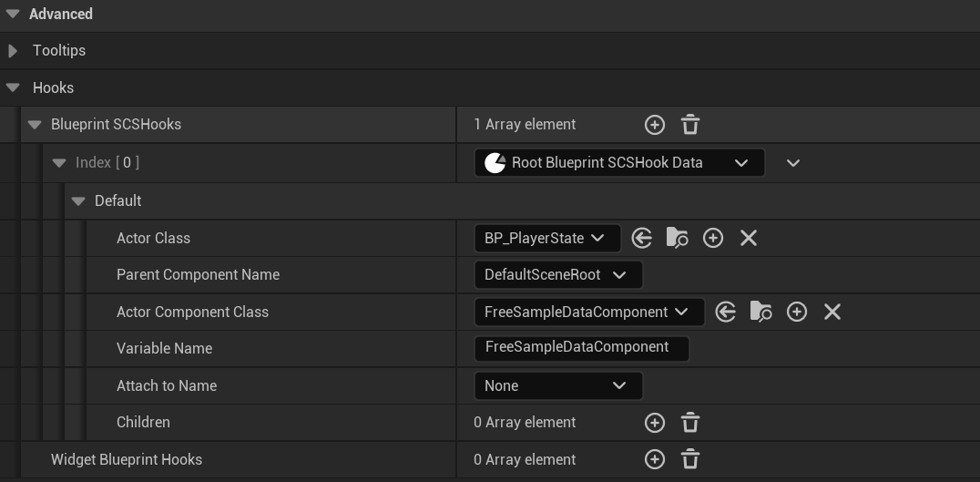980x482 pixels.
Task: Select the Actor Component Class label
Action: [x=192, y=312]
